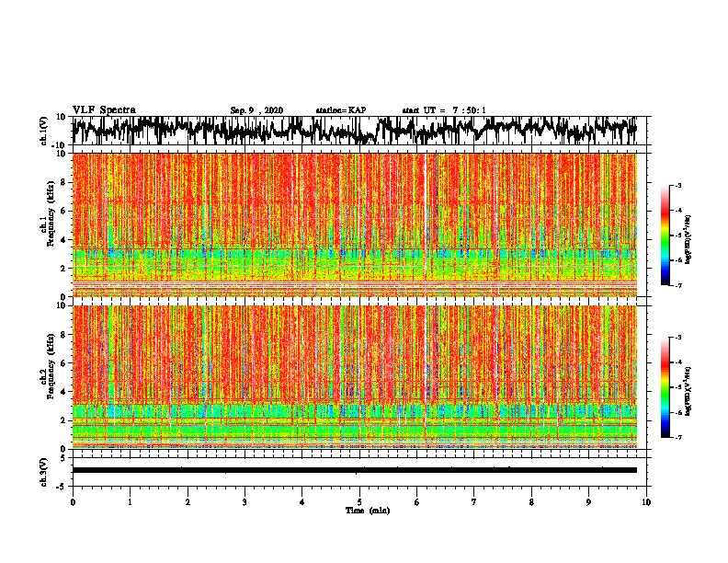
Task: Click the ch.1 voltage waveform trace
Action: click(x=355, y=131)
